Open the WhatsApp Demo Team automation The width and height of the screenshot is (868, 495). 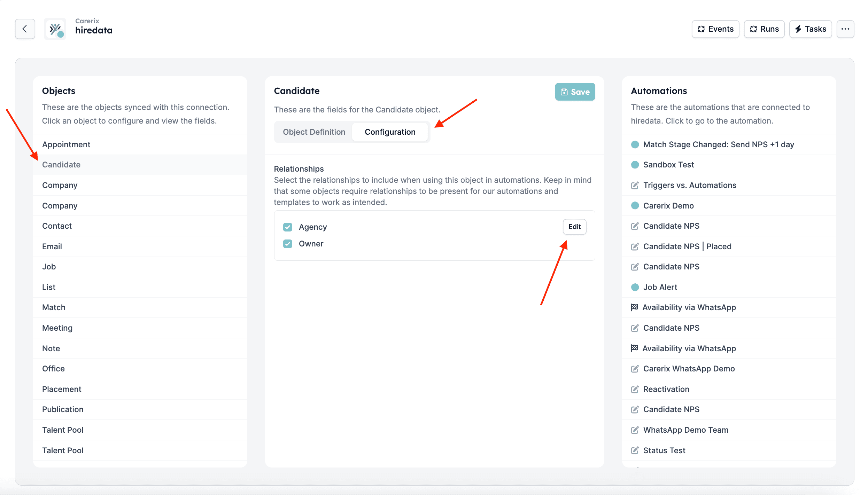729,430
